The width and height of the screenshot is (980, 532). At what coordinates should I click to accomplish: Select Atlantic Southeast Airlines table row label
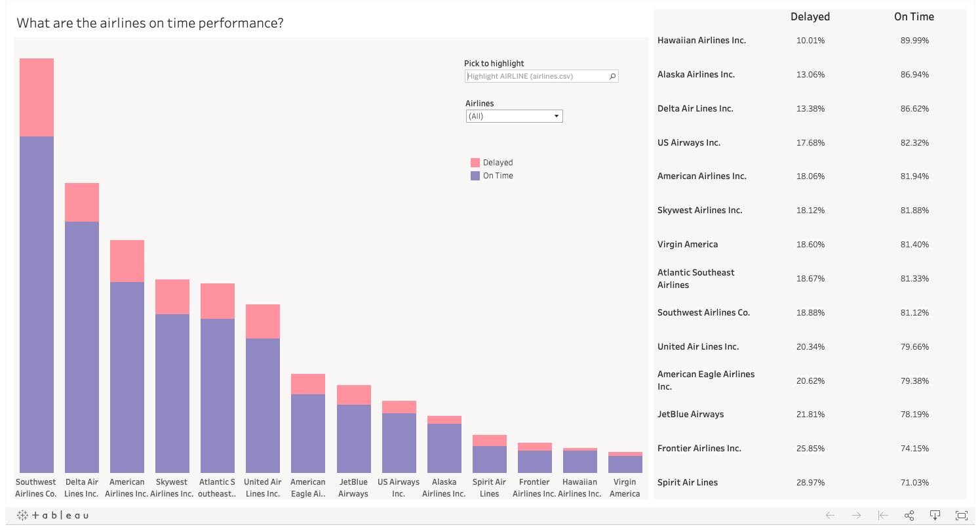[696, 279]
